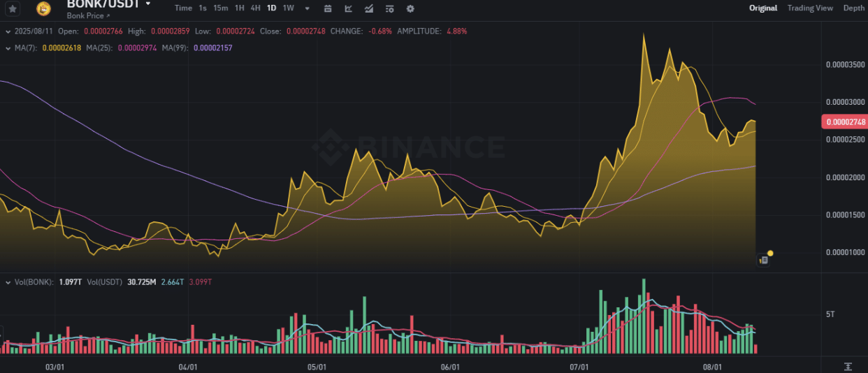Image resolution: width=868 pixels, height=373 pixels.
Task: Switch to Original chart view
Action: tap(763, 8)
